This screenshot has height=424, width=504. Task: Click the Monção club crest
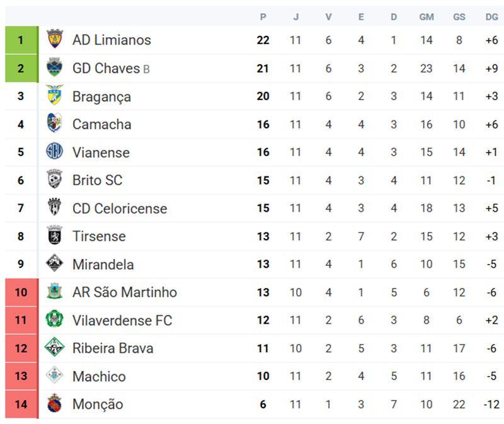pos(55,404)
